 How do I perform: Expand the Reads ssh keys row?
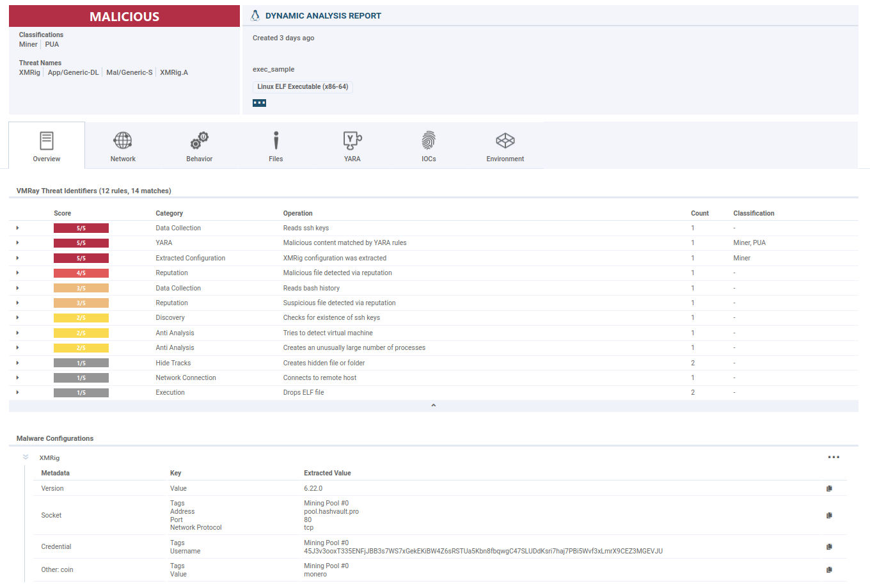(x=17, y=228)
